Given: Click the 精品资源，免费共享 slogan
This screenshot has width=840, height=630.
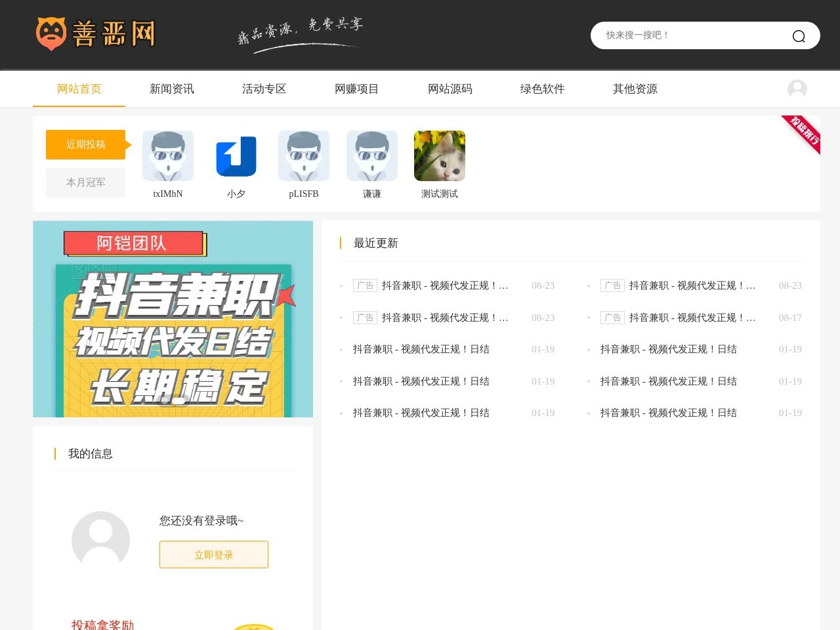Looking at the screenshot, I should tap(301, 34).
